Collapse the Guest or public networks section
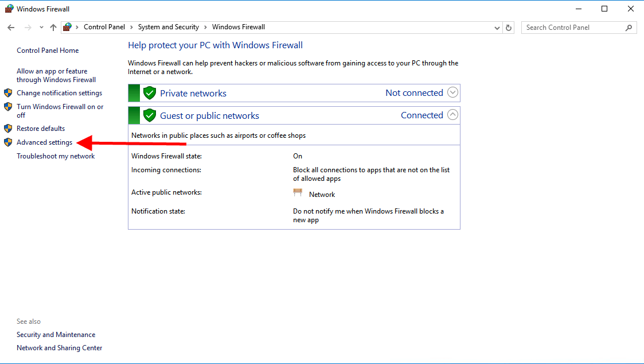Image resolution: width=644 pixels, height=364 pixels. click(452, 115)
